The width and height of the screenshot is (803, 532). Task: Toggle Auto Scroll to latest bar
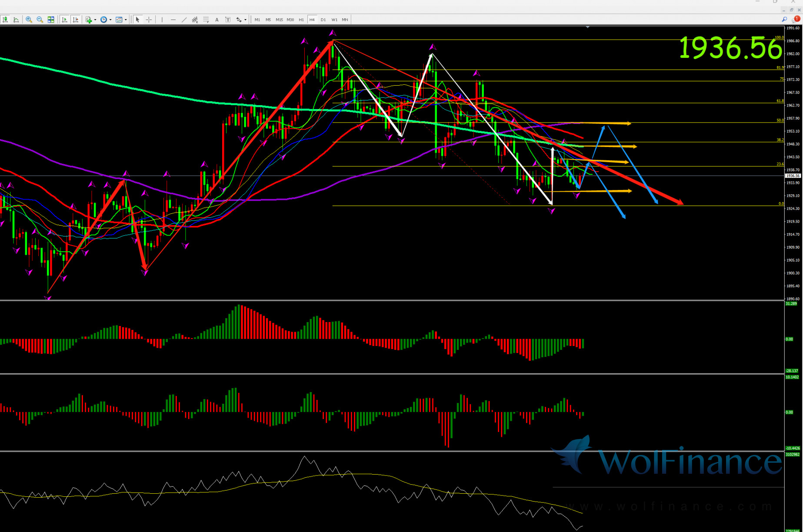pos(64,20)
